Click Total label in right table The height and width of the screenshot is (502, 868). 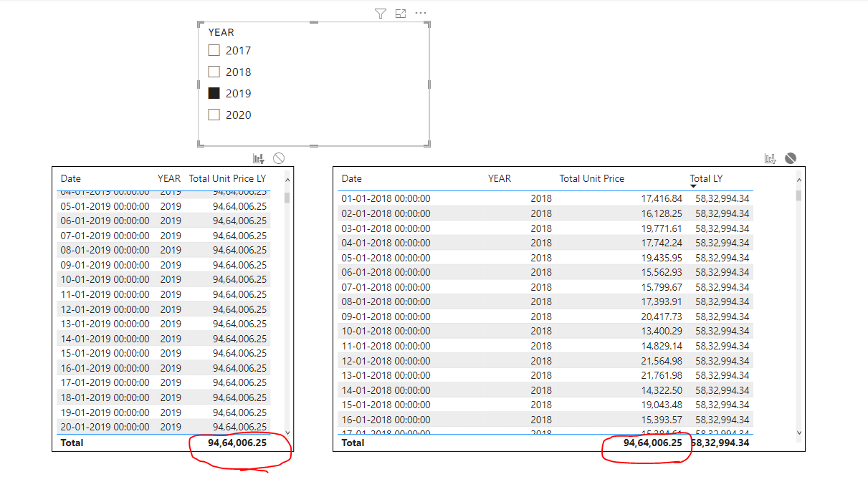click(x=353, y=443)
